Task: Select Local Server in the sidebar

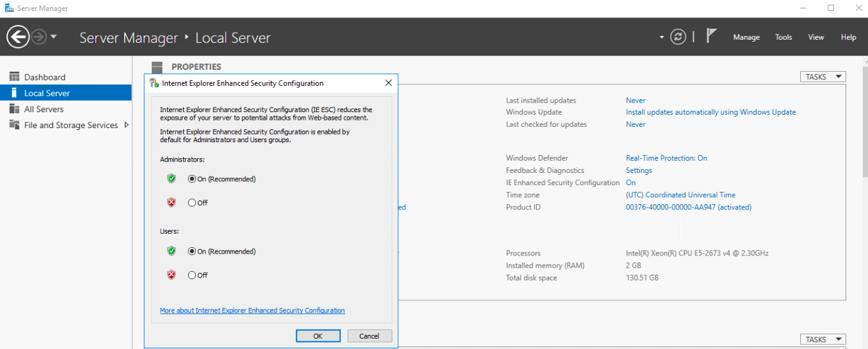Action: [x=66, y=93]
